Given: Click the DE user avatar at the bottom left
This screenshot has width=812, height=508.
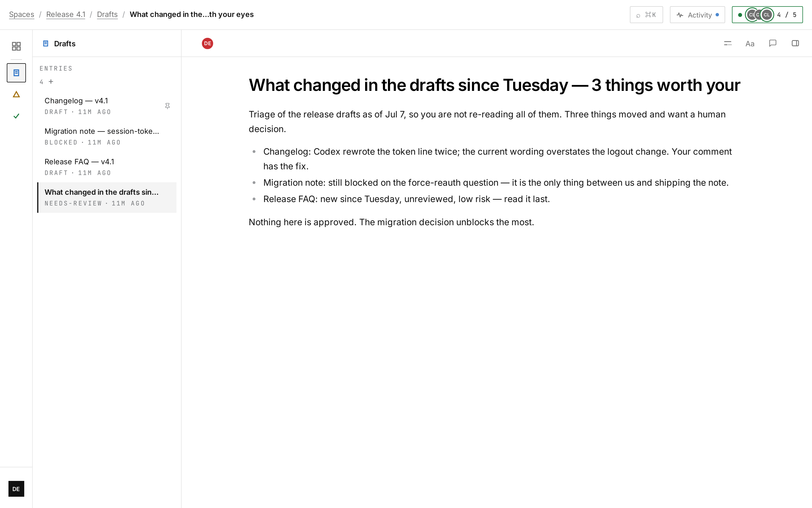Looking at the screenshot, I should tap(16, 489).
